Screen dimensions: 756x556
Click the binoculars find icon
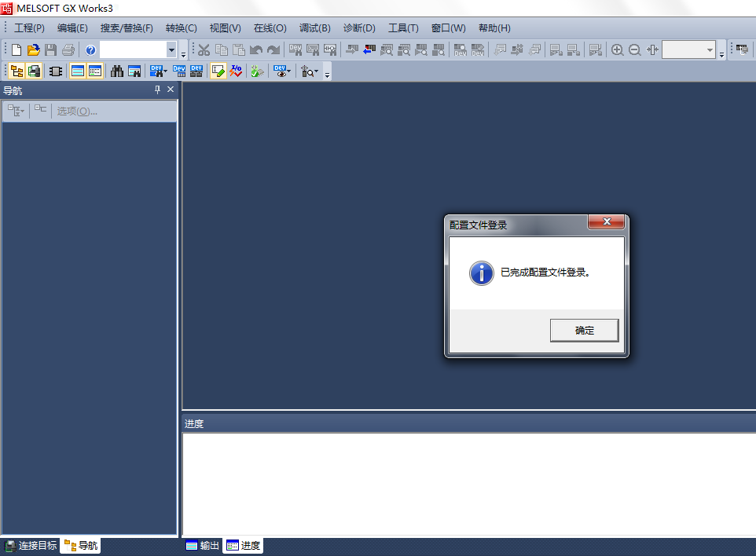[x=117, y=71]
